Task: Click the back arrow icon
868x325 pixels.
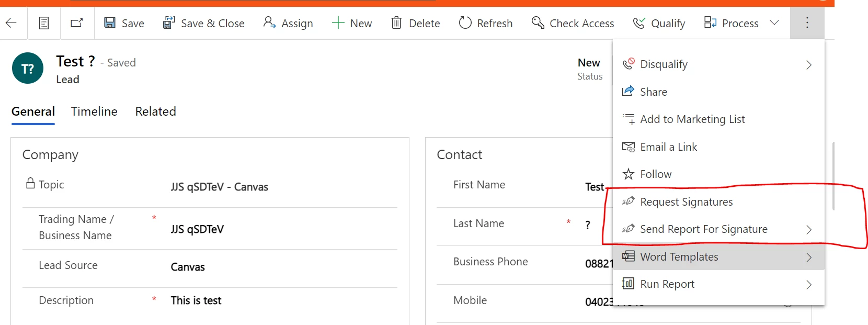Action: tap(11, 23)
